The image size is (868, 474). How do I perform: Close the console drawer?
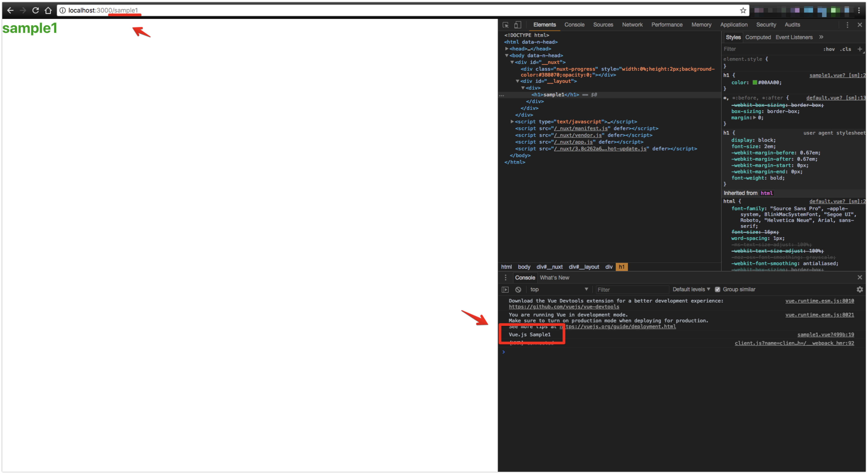click(x=860, y=277)
